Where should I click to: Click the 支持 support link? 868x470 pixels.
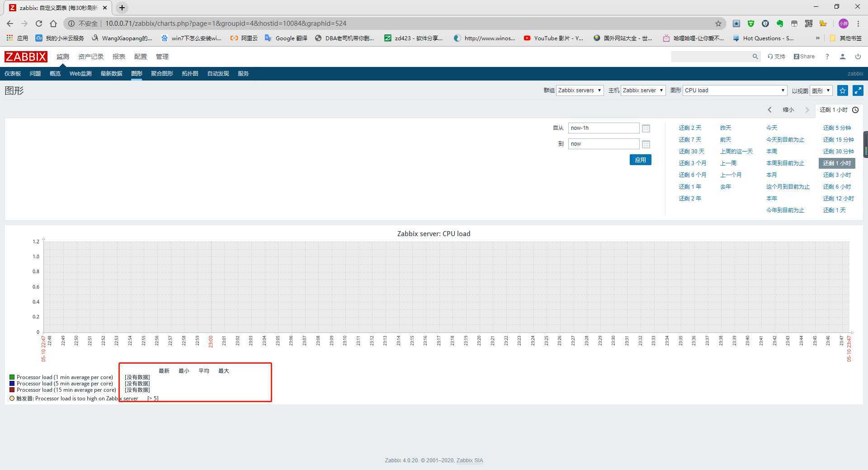click(776, 57)
